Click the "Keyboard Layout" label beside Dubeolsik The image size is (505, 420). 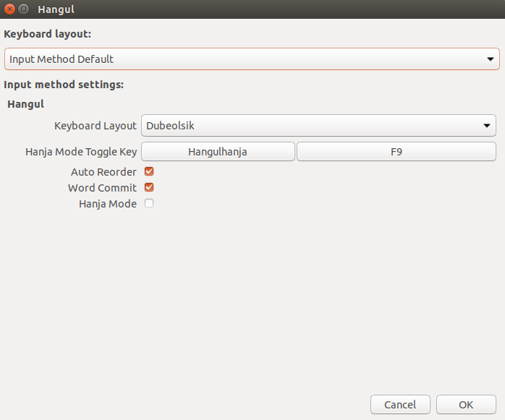[96, 126]
